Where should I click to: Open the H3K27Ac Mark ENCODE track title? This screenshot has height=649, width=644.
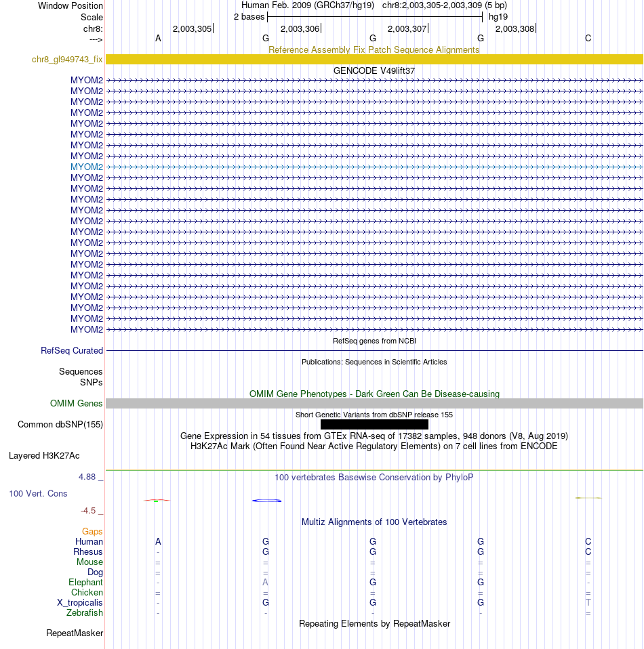point(374,446)
